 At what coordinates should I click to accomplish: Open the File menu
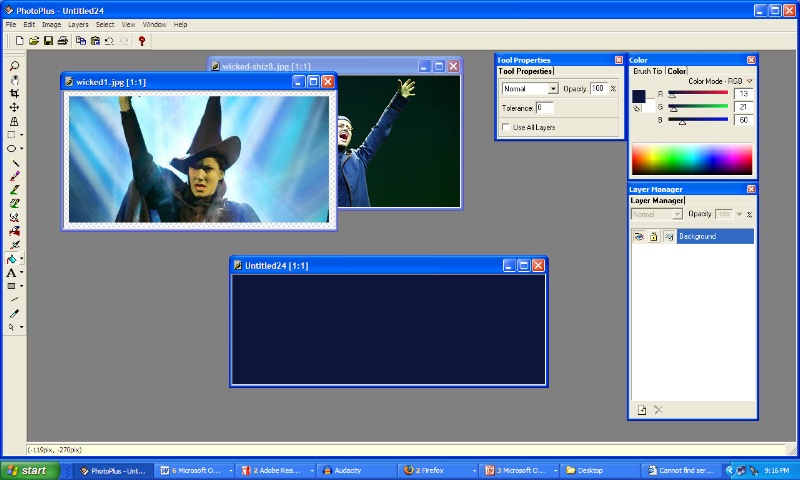pos(11,24)
